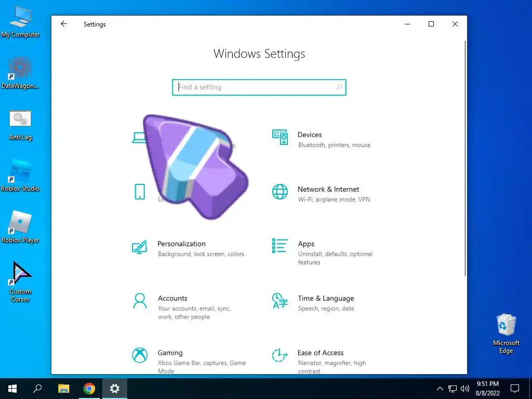Click the Devices heading text

click(310, 135)
